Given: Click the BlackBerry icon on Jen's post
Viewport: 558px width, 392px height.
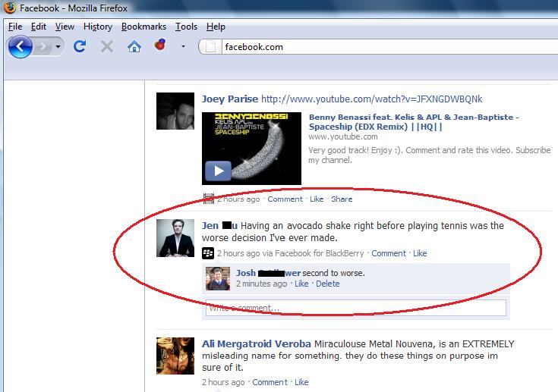Looking at the screenshot, I should (x=208, y=253).
